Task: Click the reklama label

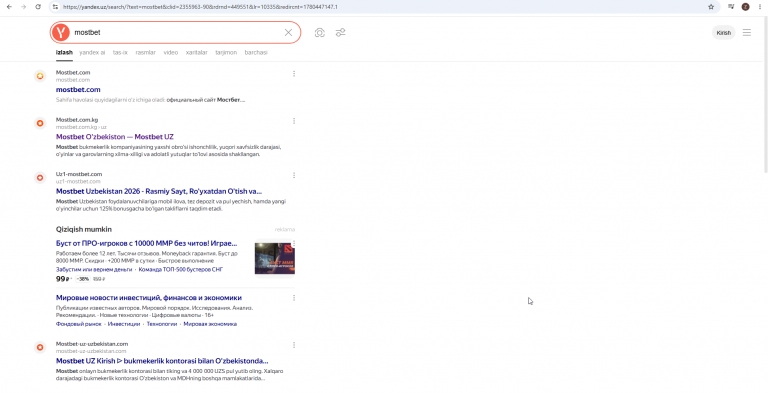Action: (285, 229)
